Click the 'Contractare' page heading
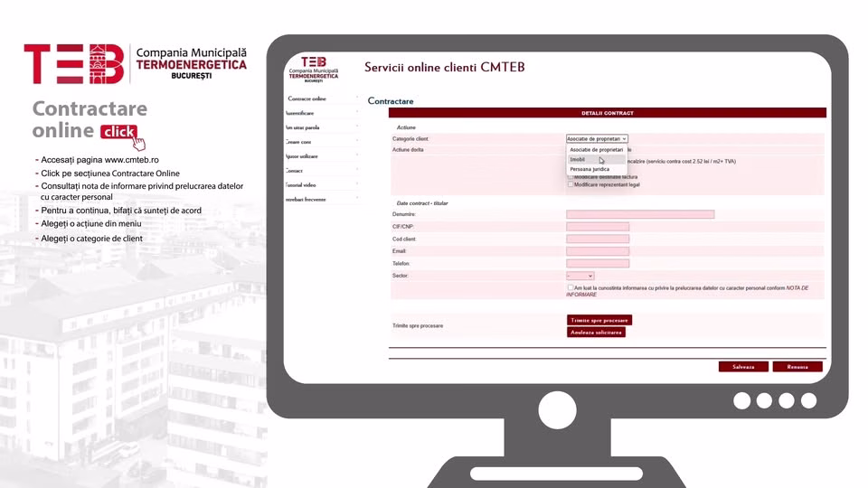The width and height of the screenshot is (868, 488). pyautogui.click(x=391, y=101)
